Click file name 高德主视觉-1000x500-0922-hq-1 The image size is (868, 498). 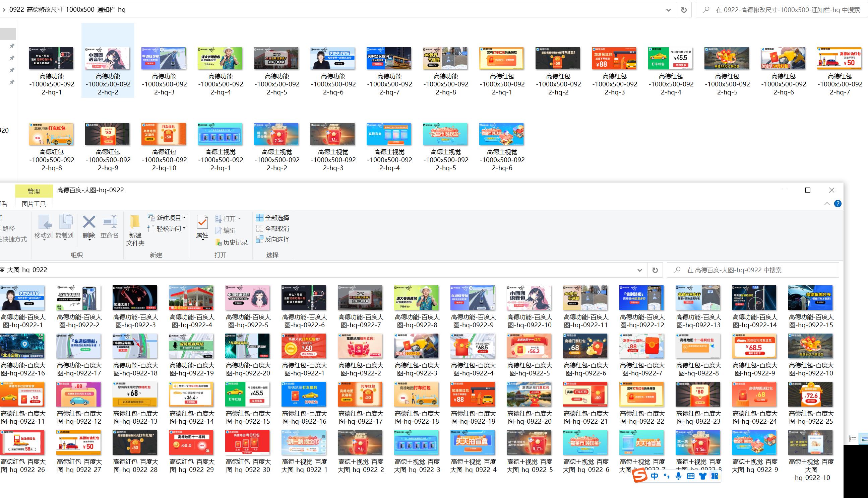coord(221,160)
